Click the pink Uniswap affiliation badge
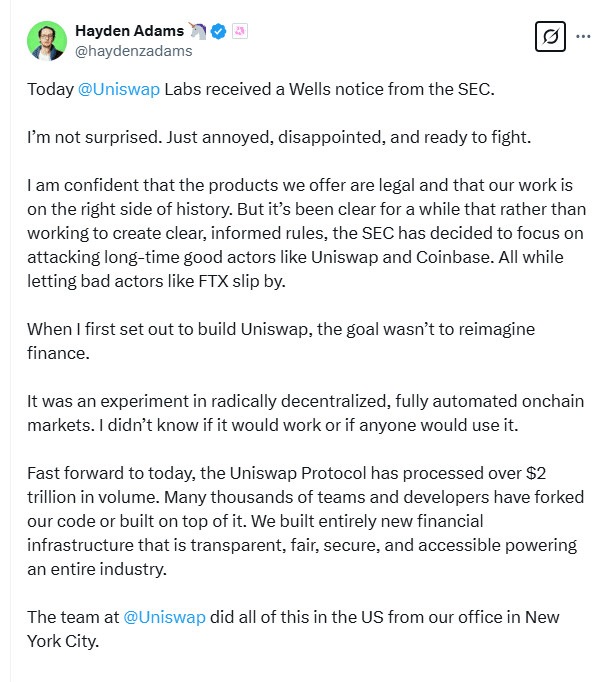 coord(240,31)
